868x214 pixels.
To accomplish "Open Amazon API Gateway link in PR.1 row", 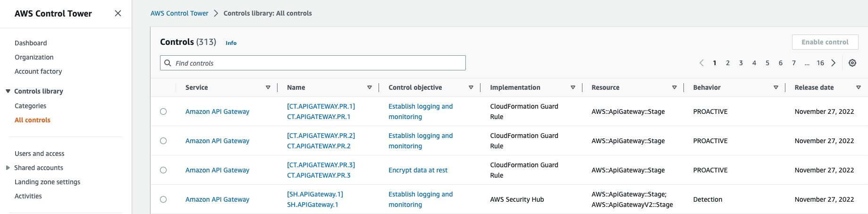I will pos(217,111).
